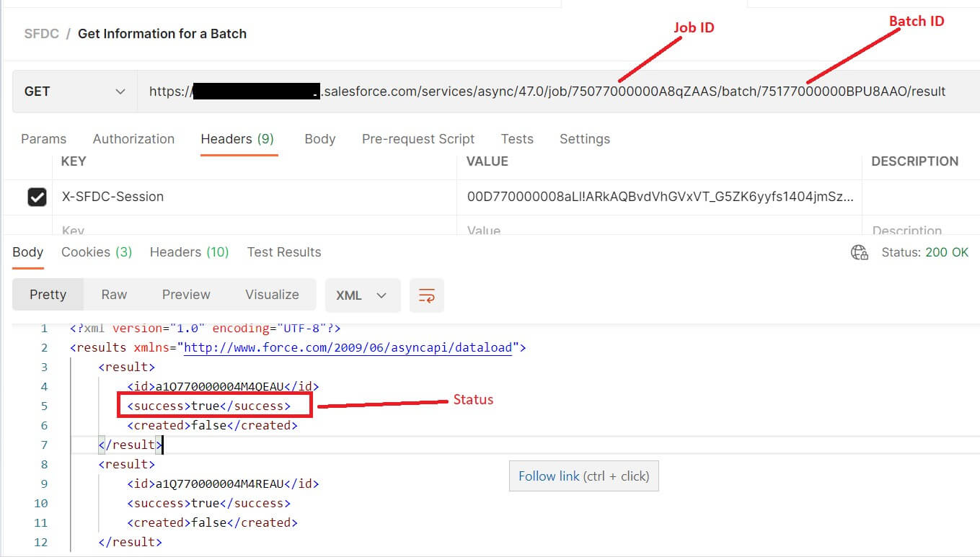
Task: Switch to the Preview response view
Action: click(x=186, y=294)
